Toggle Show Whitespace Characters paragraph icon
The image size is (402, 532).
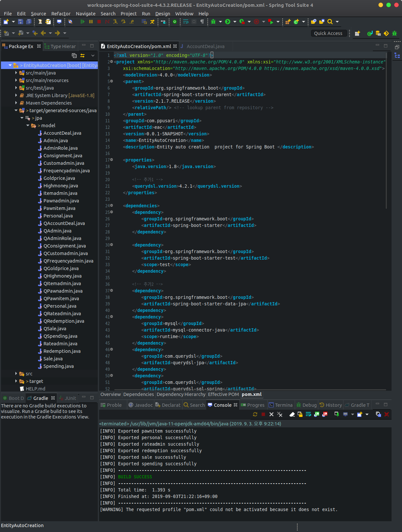202,22
